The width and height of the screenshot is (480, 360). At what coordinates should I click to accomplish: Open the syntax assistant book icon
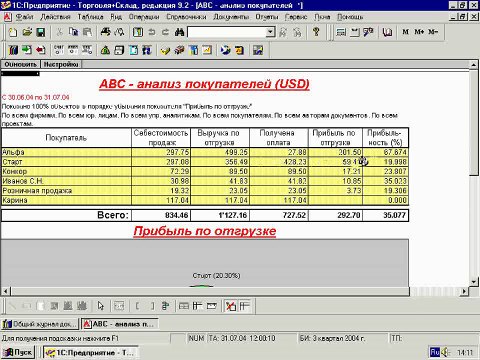[x=387, y=32]
